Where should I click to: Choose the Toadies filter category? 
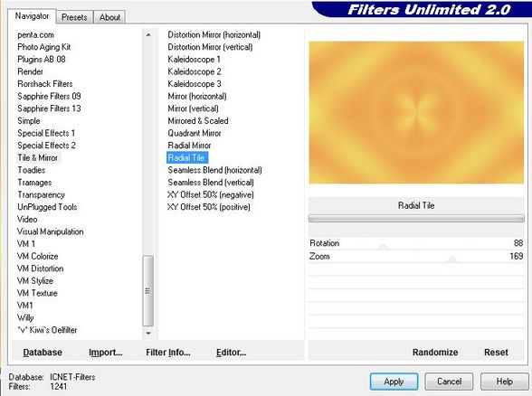click(x=31, y=170)
